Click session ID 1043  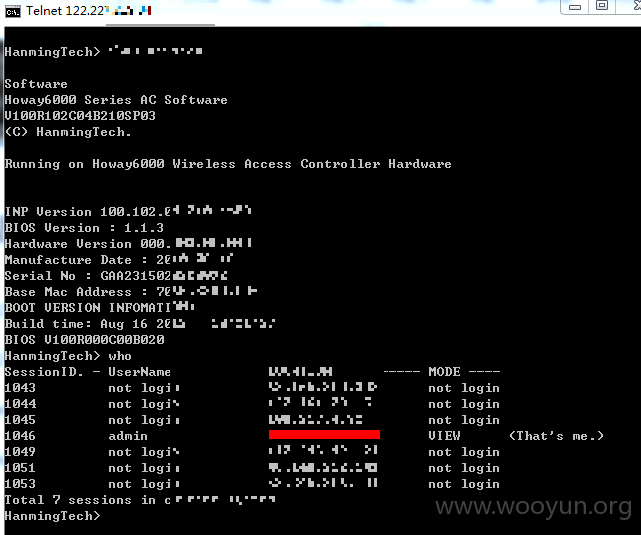(x=20, y=388)
